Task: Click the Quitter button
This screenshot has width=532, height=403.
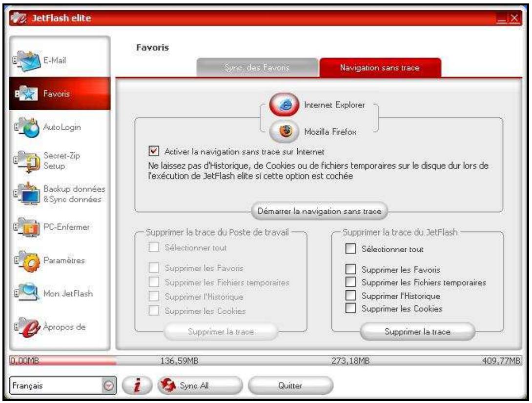Action: (290, 385)
